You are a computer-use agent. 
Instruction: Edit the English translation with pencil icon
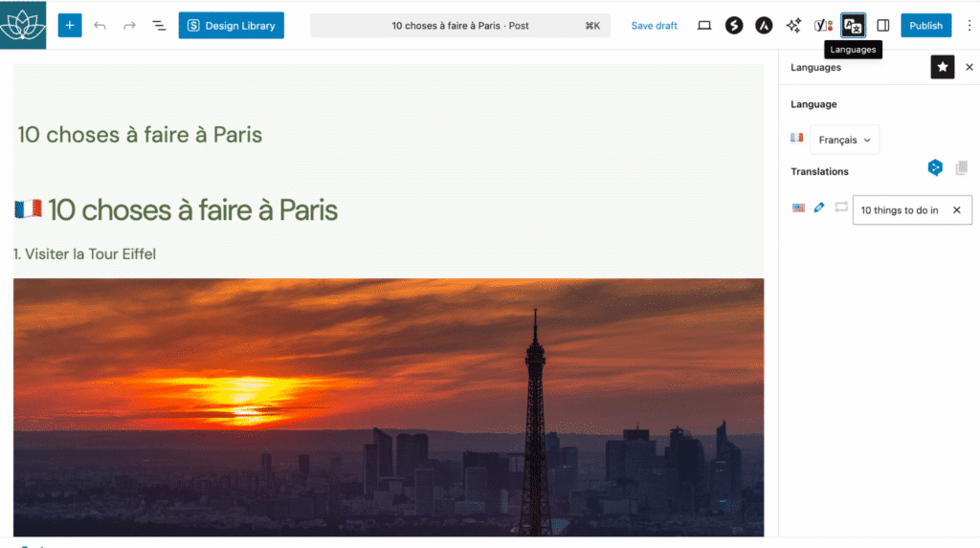click(x=819, y=208)
